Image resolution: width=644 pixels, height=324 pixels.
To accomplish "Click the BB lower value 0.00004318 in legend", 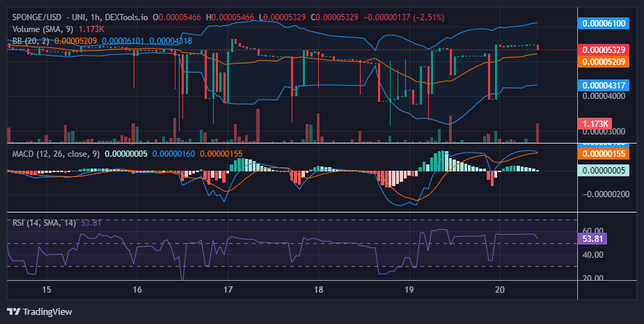I will pyautogui.click(x=171, y=40).
